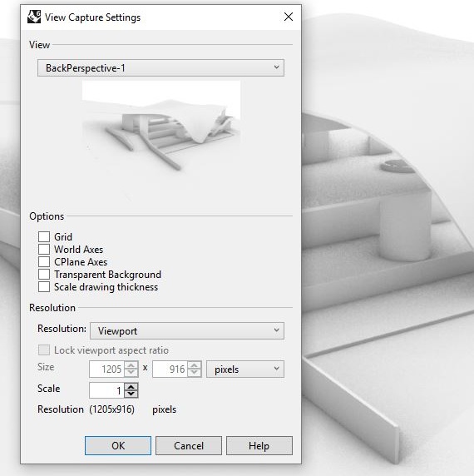This screenshot has width=474, height=476.
Task: Expand the Resolution Viewport dropdown
Action: coord(187,330)
